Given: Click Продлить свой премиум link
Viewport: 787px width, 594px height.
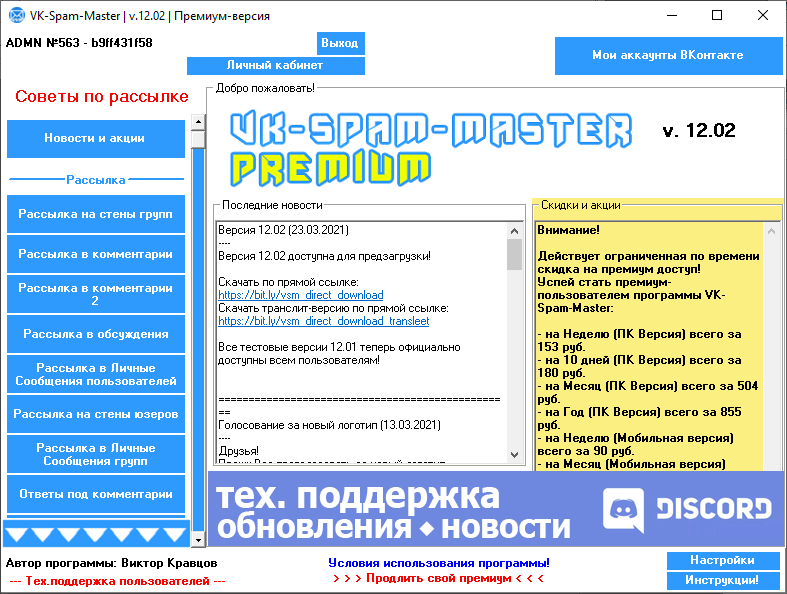Looking at the screenshot, I should 439,578.
